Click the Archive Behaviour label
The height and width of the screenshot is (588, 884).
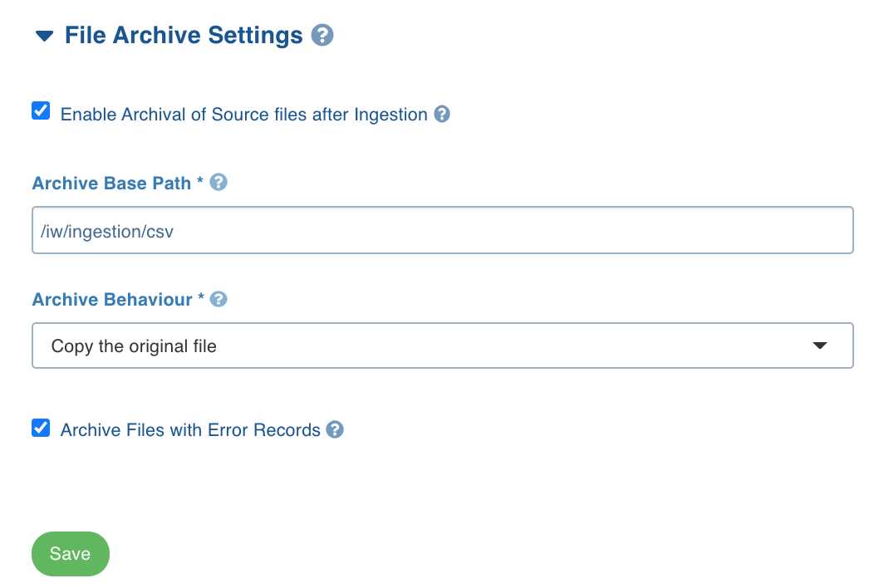coord(112,299)
